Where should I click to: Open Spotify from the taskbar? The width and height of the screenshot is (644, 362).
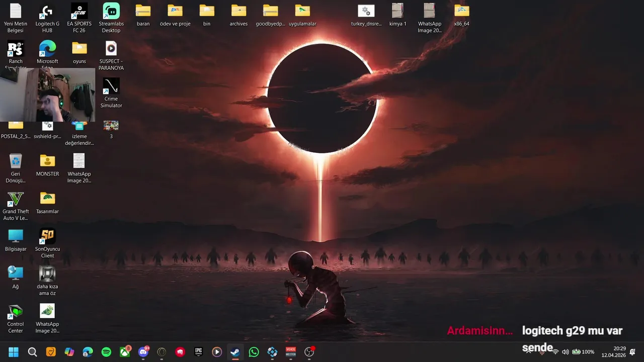(106, 352)
